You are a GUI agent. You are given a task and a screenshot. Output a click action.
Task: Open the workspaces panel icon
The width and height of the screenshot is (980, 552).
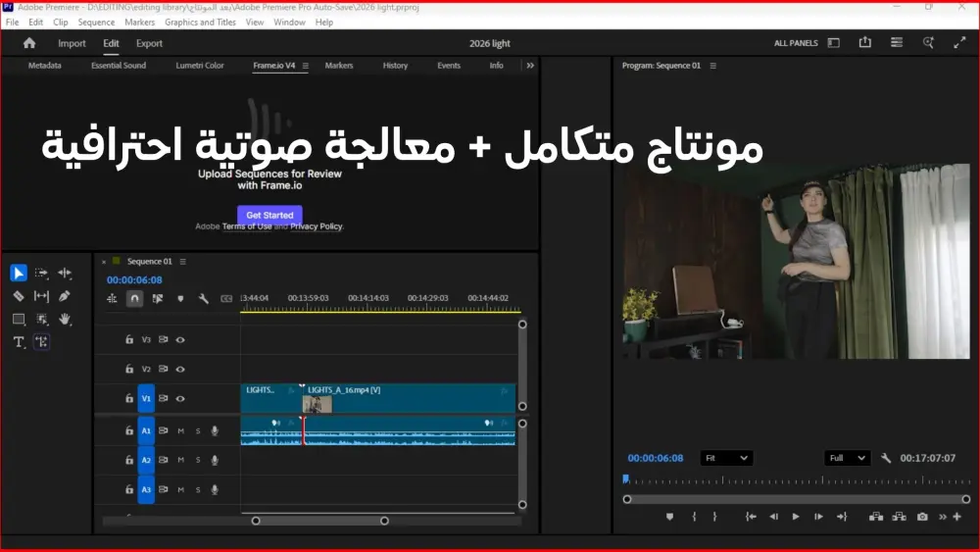tap(834, 42)
